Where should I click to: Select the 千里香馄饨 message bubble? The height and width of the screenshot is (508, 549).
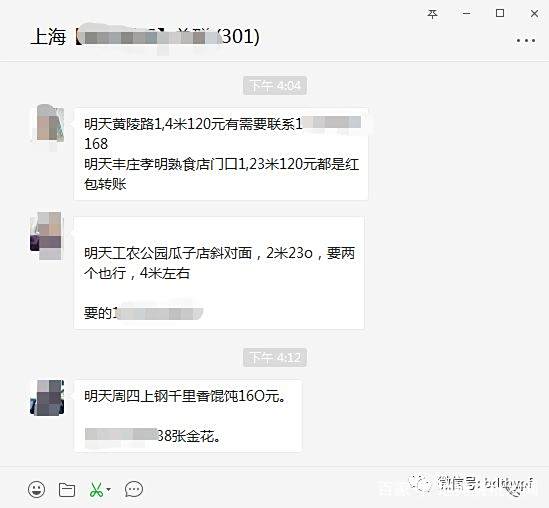[x=188, y=416]
